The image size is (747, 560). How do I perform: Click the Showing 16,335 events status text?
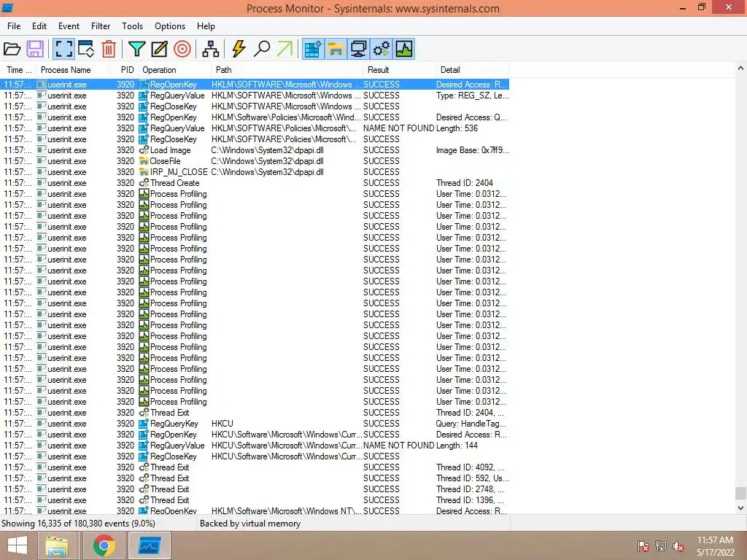[78, 524]
